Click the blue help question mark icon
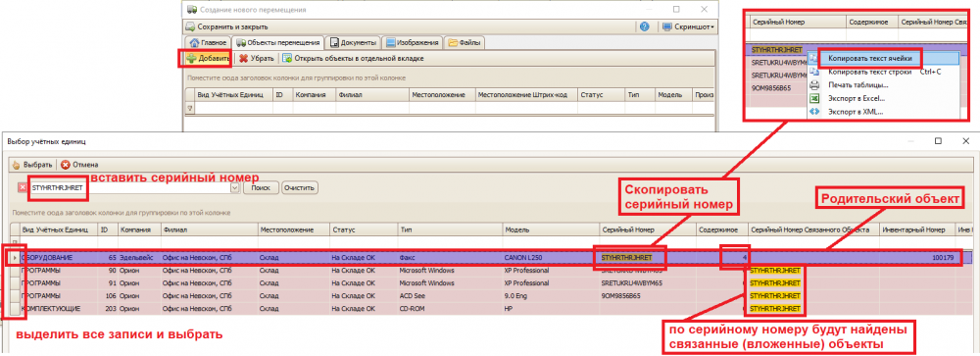980x356 pixels. coord(645,26)
